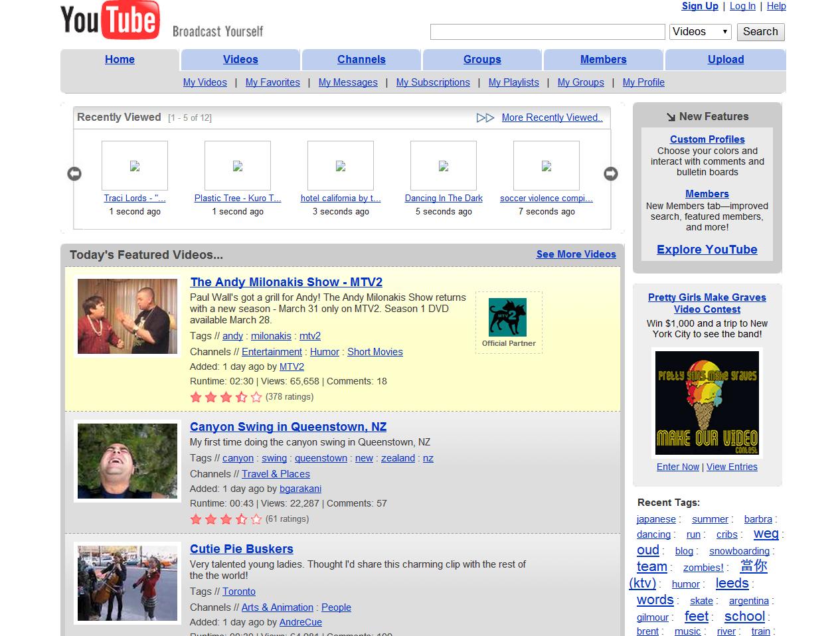The height and width of the screenshot is (636, 840).
Task: Click the double-arrow More Recently Viewed icon
Action: (485, 118)
